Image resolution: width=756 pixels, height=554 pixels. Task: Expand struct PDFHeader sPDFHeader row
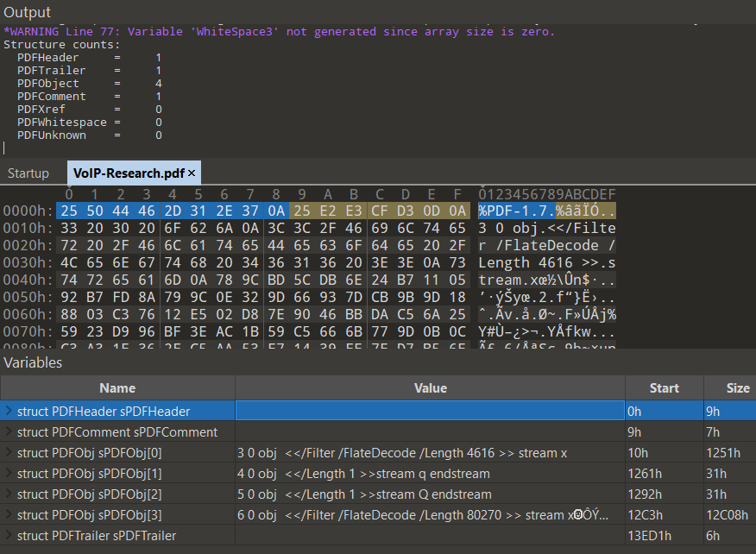tap(8, 411)
